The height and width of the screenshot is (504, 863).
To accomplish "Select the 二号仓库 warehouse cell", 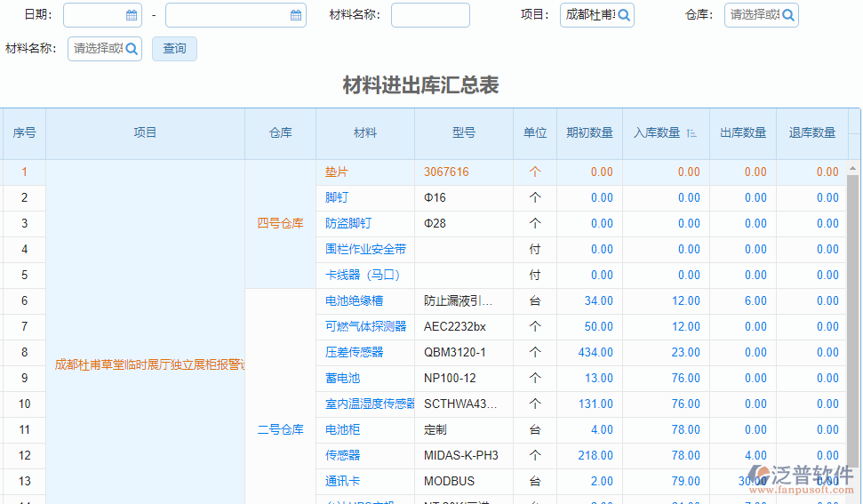I will [x=280, y=430].
